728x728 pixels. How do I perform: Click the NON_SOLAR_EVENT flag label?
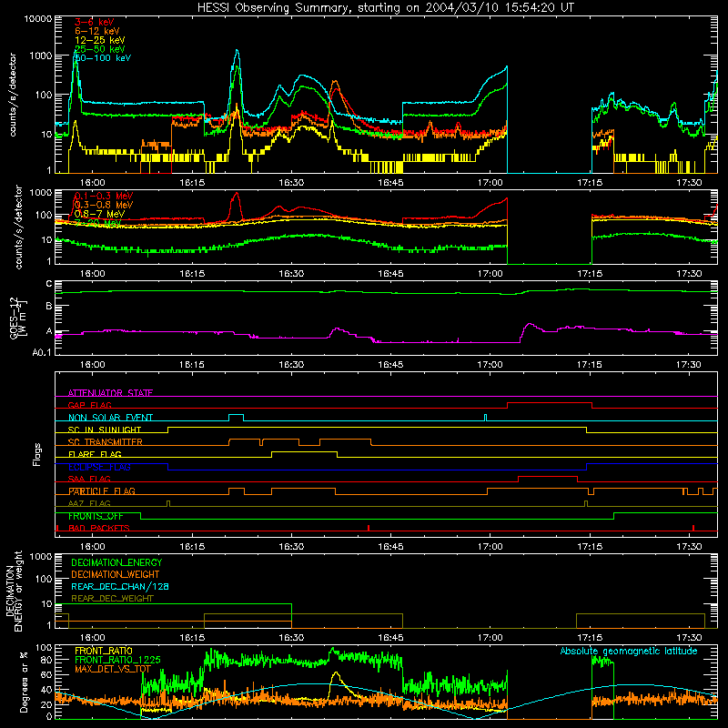[x=110, y=418]
